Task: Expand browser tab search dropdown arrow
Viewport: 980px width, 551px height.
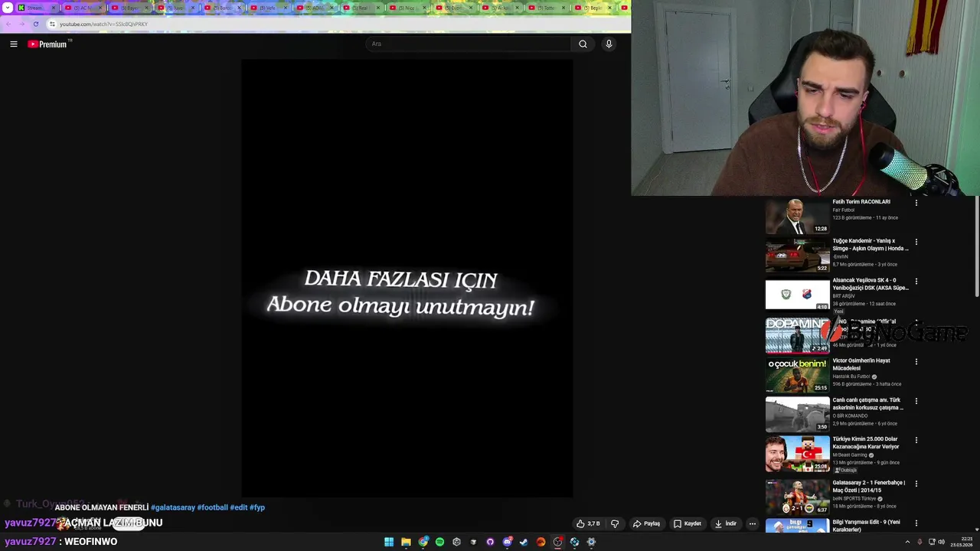Action: (x=7, y=8)
